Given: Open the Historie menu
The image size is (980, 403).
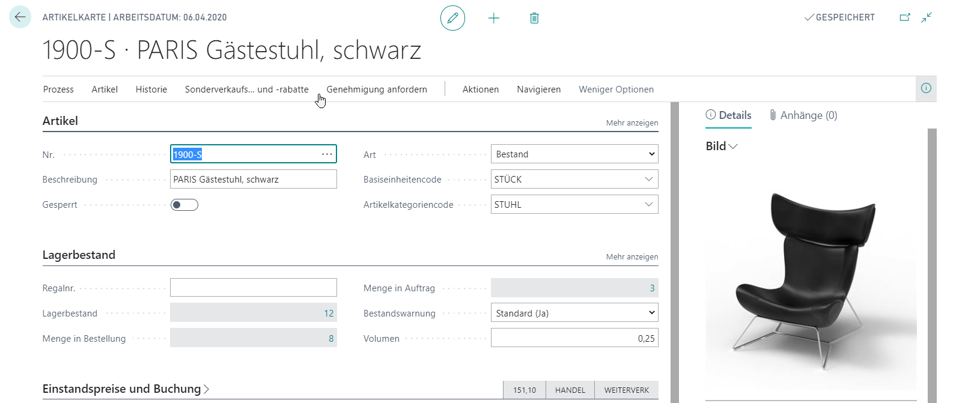Looking at the screenshot, I should coord(151,89).
